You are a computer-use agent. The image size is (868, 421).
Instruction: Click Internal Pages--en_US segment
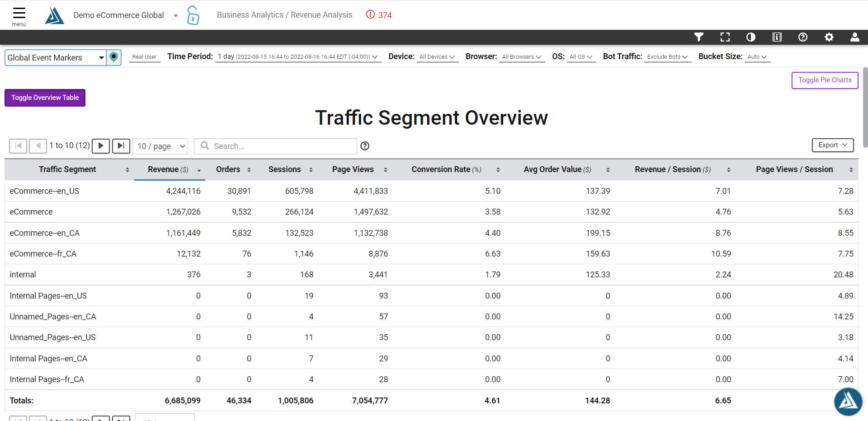(48, 296)
